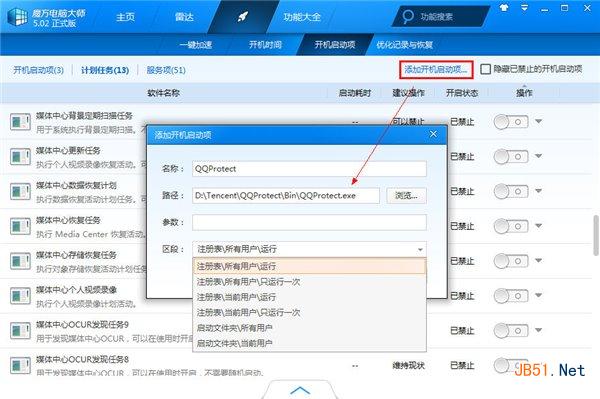
Task: Open the 优化记录与恢复 tab
Action: [404, 45]
